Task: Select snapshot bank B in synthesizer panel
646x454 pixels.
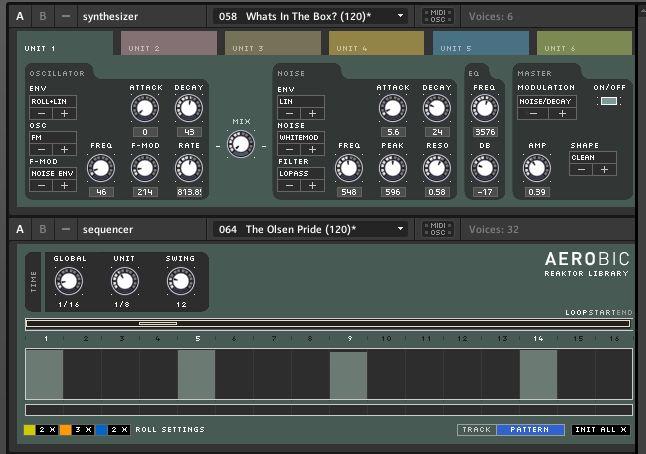Action: click(x=43, y=16)
